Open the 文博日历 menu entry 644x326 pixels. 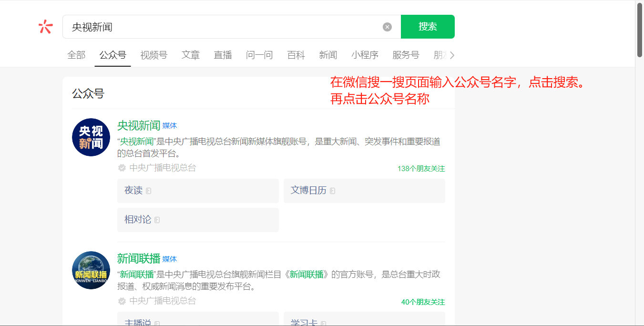[308, 191]
